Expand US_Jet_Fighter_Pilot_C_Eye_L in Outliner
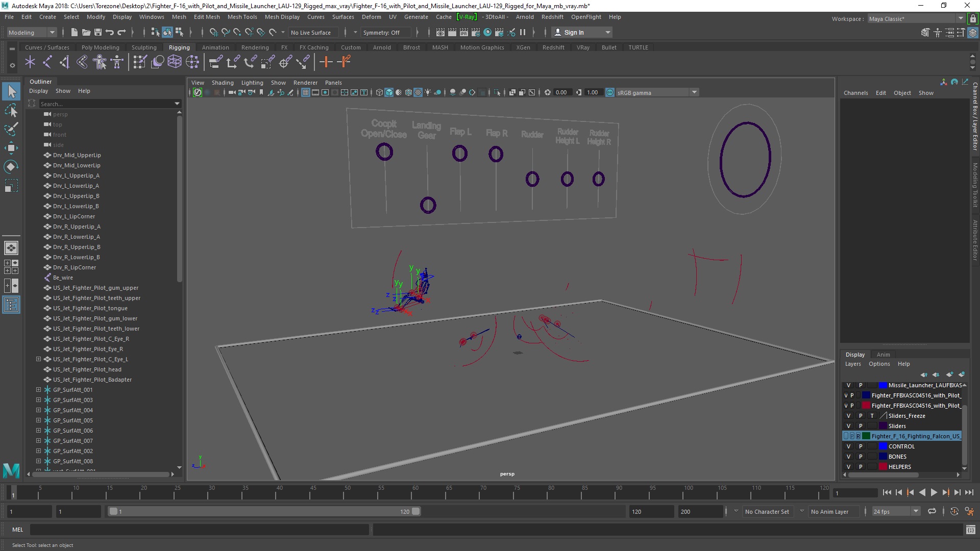The image size is (980, 551). click(38, 359)
